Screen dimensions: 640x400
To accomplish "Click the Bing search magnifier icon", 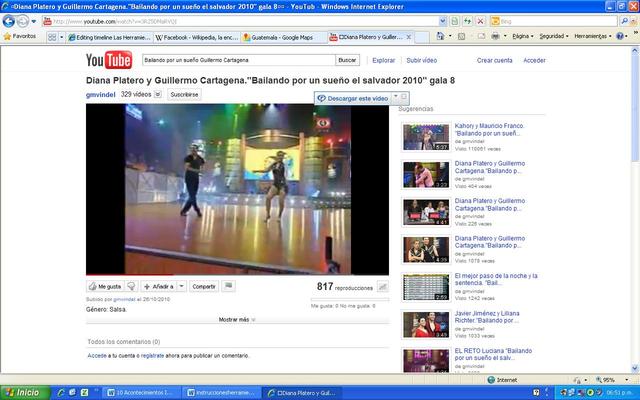I will tap(624, 21).
